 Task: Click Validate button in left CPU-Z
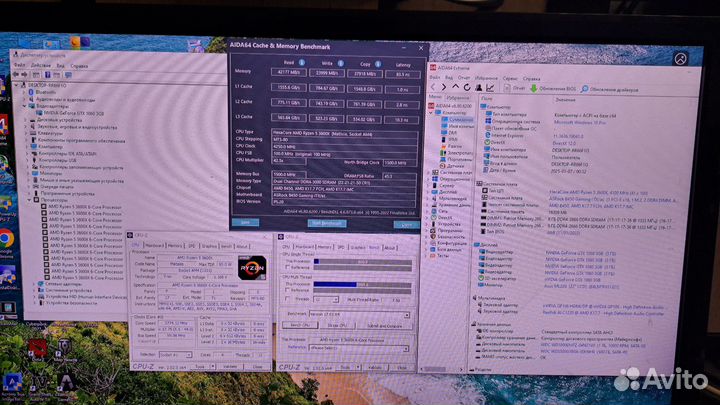point(230,366)
